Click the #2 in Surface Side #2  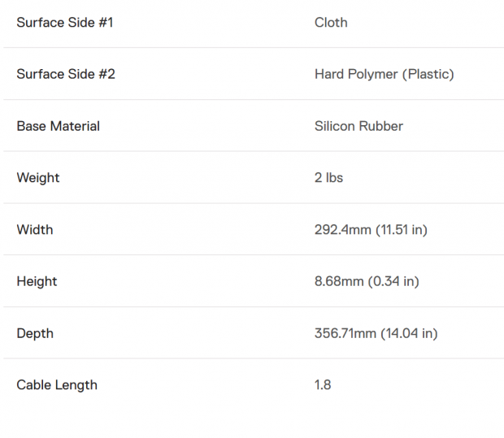(106, 74)
